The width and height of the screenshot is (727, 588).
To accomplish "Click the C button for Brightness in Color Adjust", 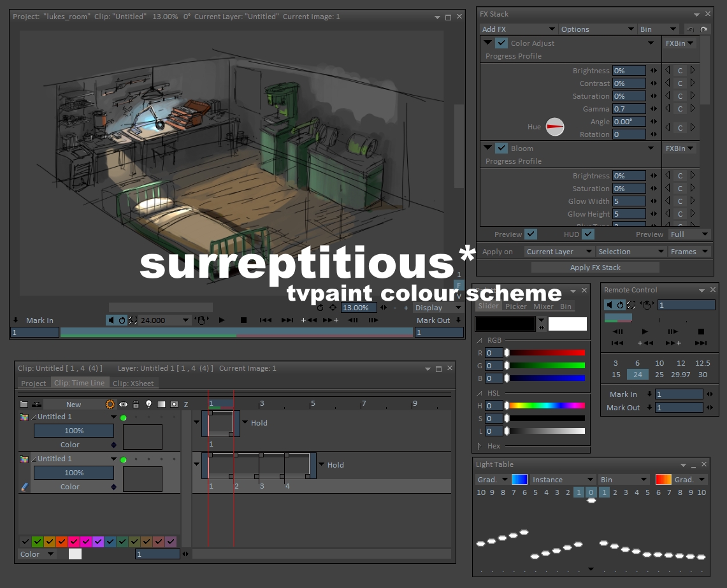I will (680, 71).
